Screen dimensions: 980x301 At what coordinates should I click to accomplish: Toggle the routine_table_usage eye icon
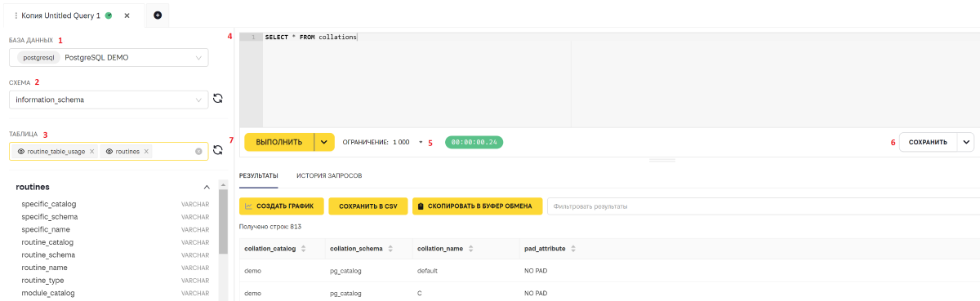21,152
